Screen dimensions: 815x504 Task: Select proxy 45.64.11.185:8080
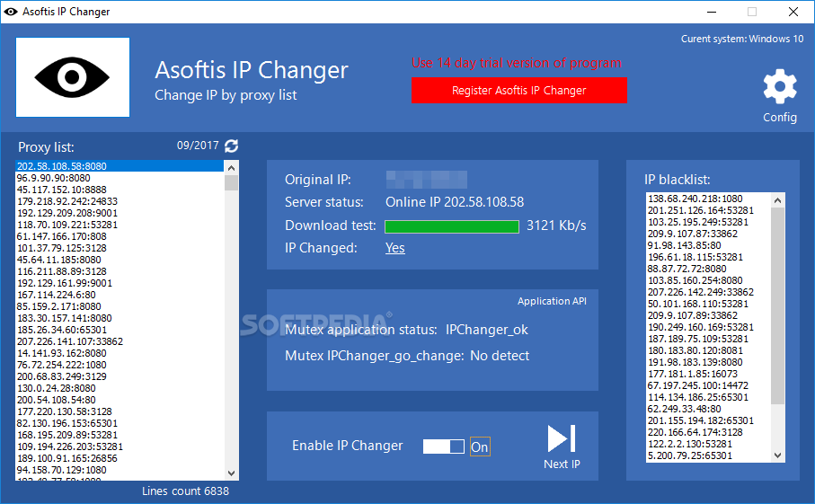pos(120,260)
